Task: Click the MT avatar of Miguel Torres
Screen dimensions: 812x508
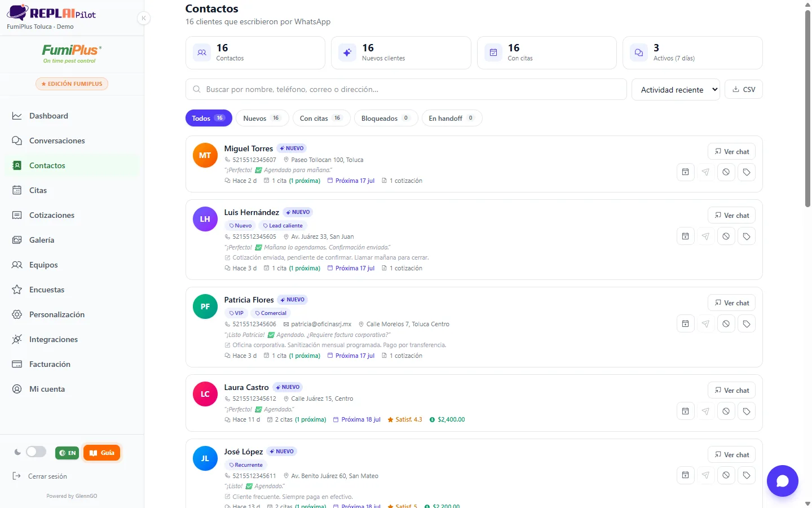Action: click(x=205, y=155)
